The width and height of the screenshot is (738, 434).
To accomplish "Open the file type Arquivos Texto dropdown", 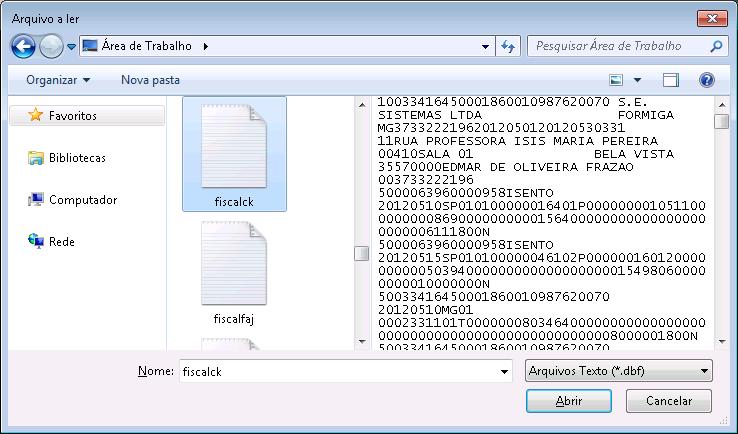I will tap(617, 371).
